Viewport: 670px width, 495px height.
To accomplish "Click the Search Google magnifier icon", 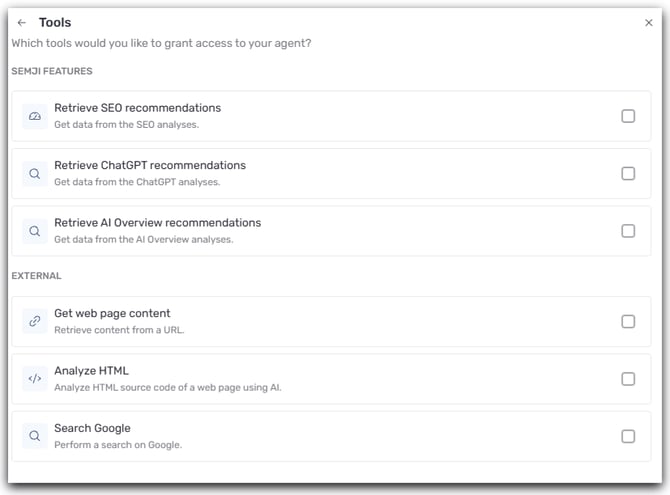I will (35, 436).
